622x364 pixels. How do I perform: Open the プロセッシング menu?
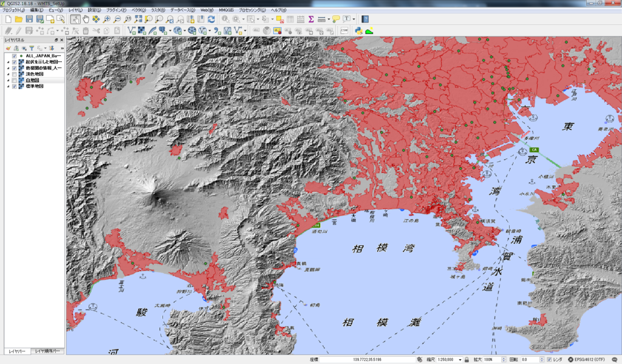tap(252, 10)
